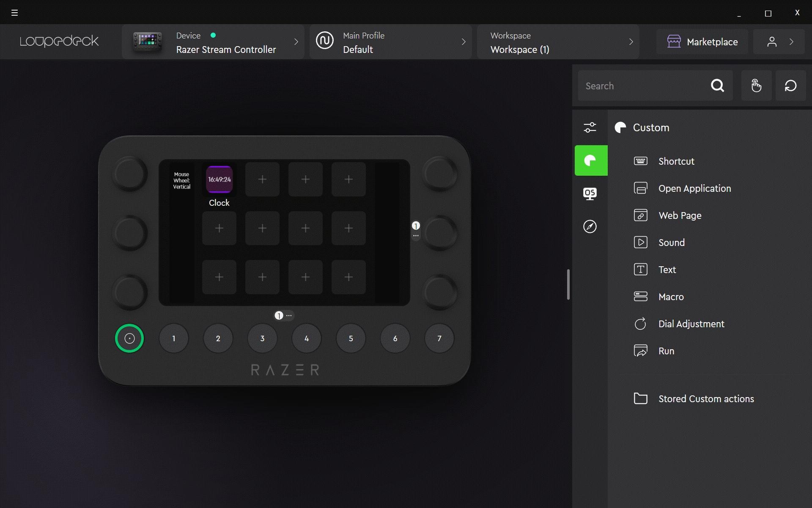812x508 pixels.
Task: Open touch page indicator below screen
Action: 284,315
